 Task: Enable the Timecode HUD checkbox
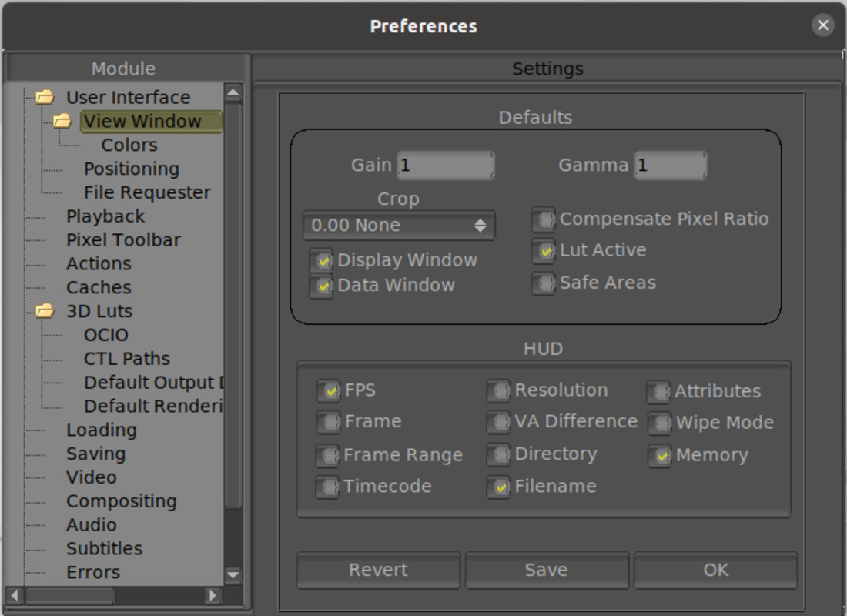[327, 487]
